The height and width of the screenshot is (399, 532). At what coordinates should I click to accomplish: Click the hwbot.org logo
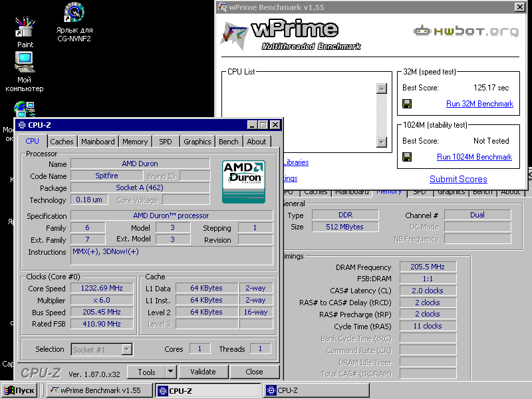tap(466, 31)
